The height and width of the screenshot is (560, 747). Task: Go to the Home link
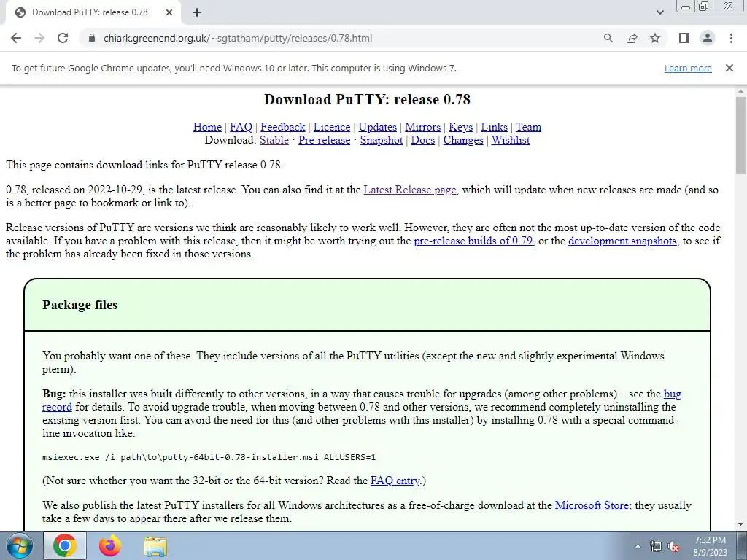coord(207,127)
